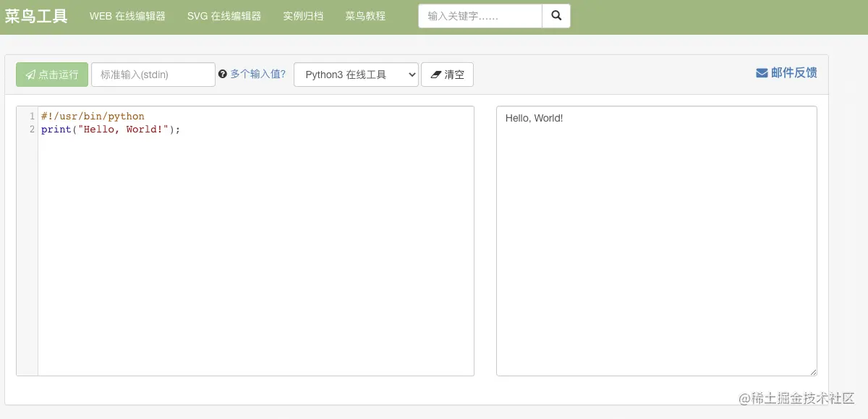Click the question mark help icon
Image resolution: width=868 pixels, height=419 pixels.
[x=223, y=74]
